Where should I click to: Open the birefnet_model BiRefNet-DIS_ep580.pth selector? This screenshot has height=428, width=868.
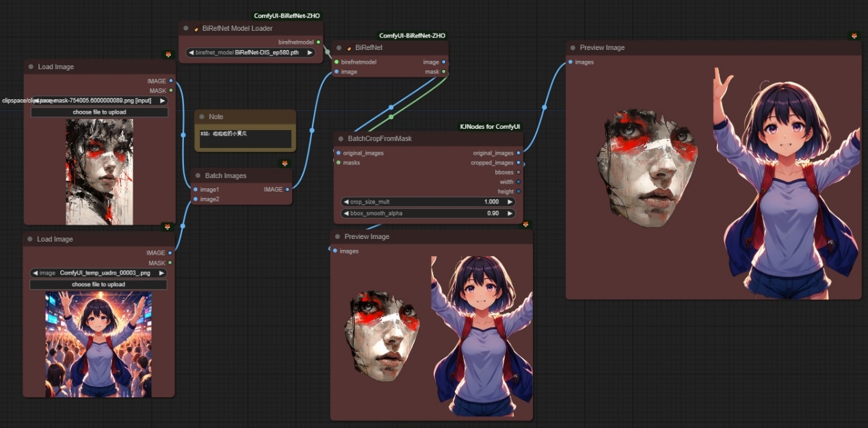(x=250, y=52)
